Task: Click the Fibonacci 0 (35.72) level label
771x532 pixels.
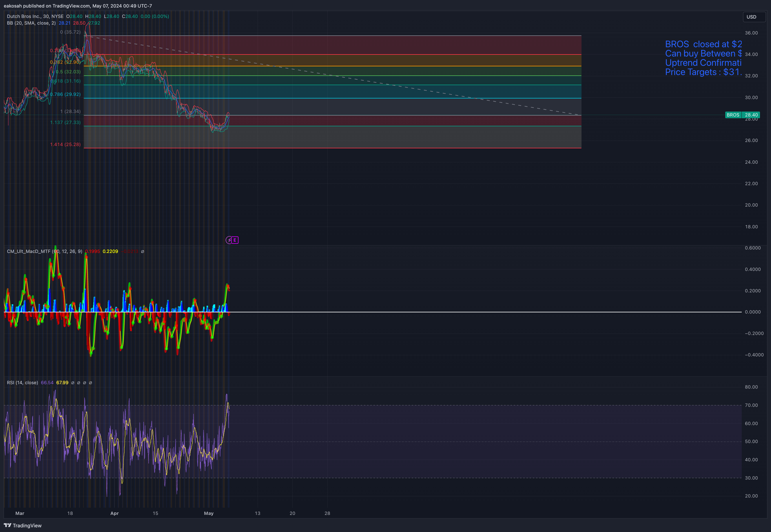Action: pyautogui.click(x=70, y=32)
